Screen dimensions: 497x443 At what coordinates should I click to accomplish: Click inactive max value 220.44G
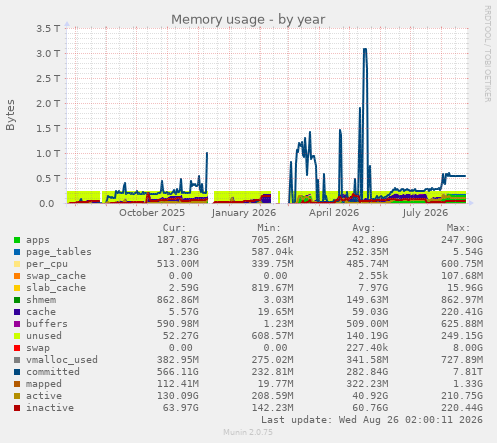(x=462, y=408)
